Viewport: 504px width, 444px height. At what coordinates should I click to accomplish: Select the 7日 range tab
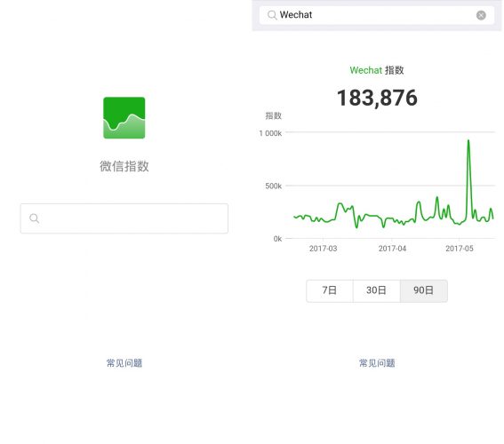point(330,290)
